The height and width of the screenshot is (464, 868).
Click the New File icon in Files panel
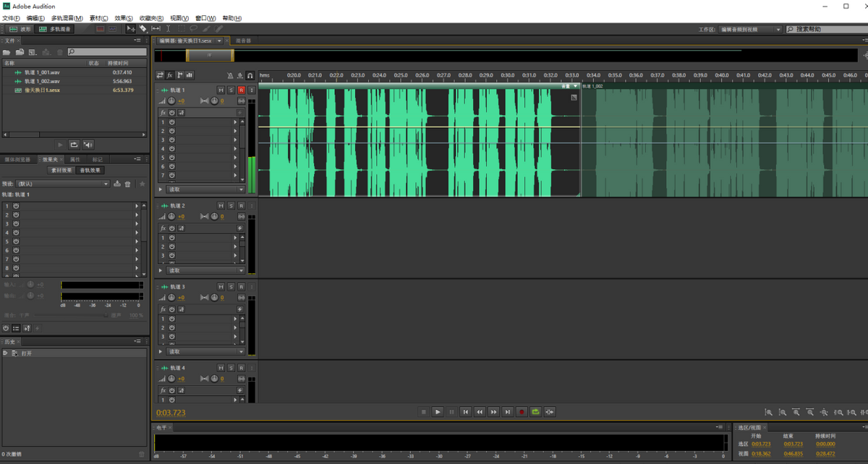tap(33, 52)
